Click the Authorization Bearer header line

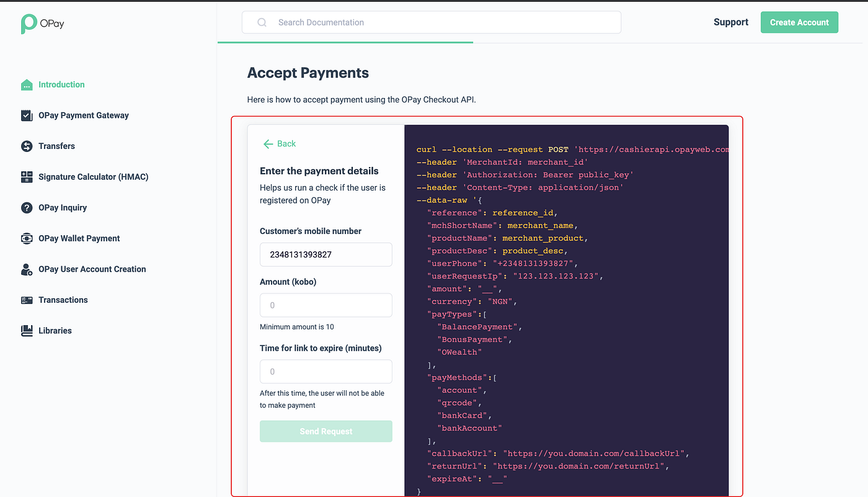[x=525, y=175]
